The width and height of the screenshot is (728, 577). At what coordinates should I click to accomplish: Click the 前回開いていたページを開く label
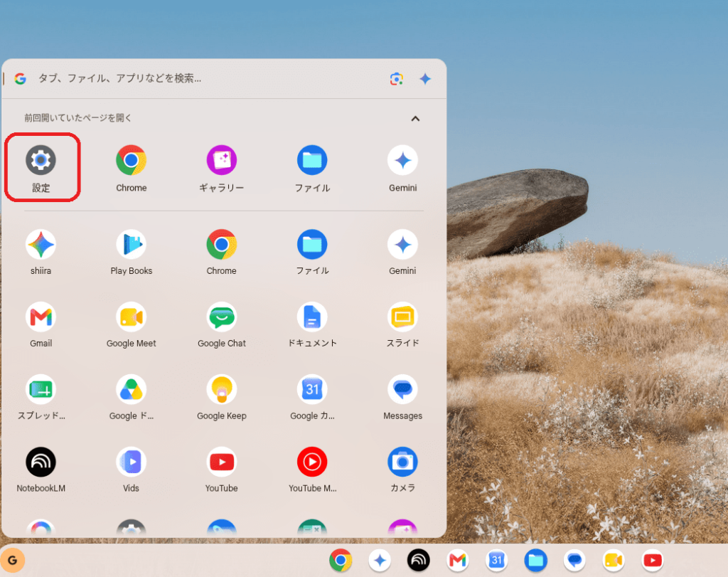tap(78, 118)
